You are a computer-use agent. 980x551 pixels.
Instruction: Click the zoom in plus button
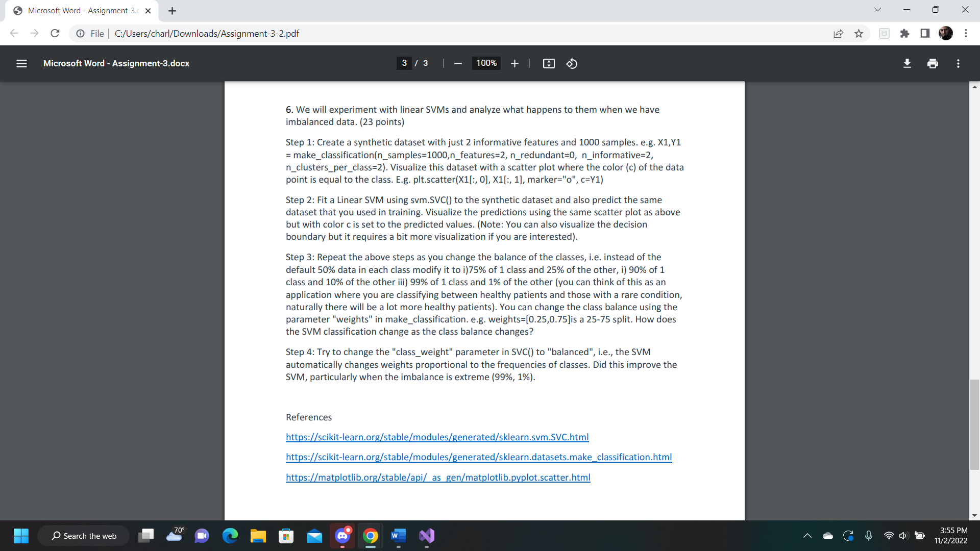516,63
